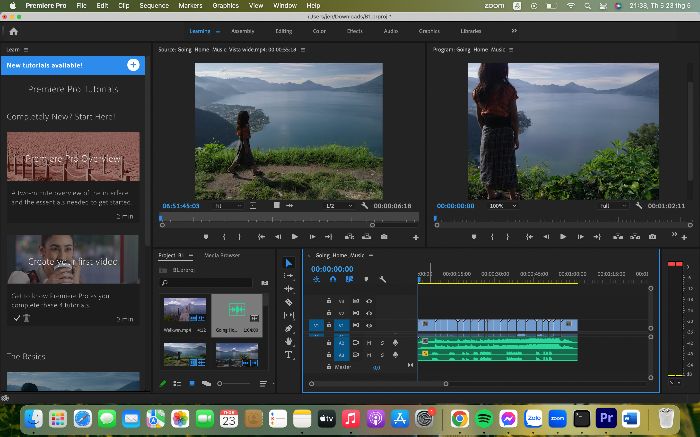Click Drag Video Only filmstrip icon
This screenshot has height=437, width=700.
point(277,205)
